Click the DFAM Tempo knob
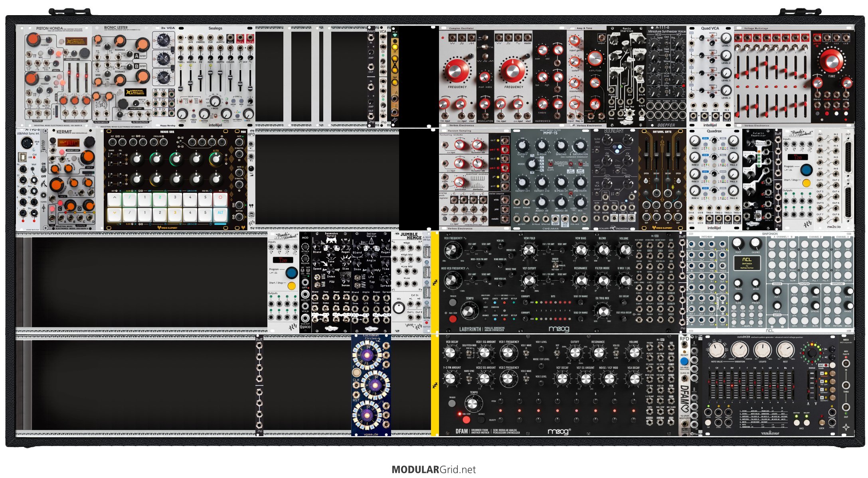Viewport: 868px width, 478px height. (472, 403)
